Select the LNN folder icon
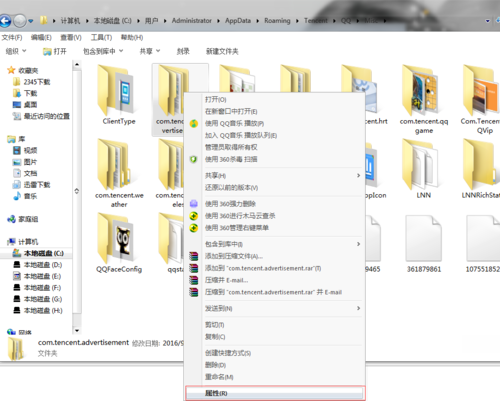 point(420,164)
